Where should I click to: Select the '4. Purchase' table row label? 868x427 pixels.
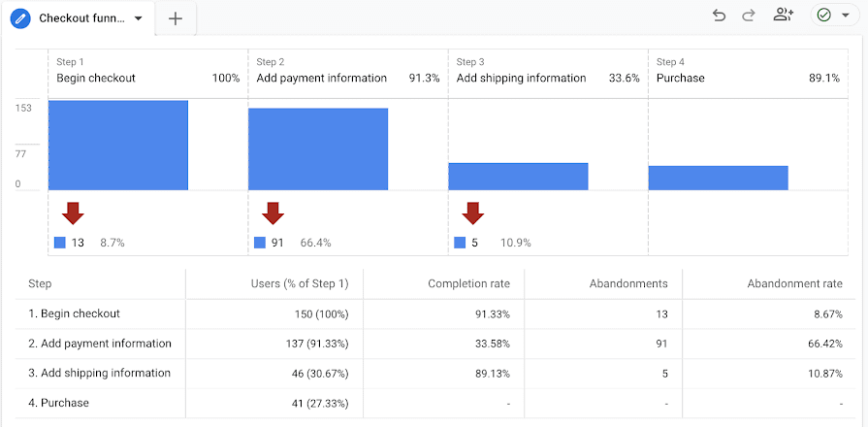click(x=58, y=403)
